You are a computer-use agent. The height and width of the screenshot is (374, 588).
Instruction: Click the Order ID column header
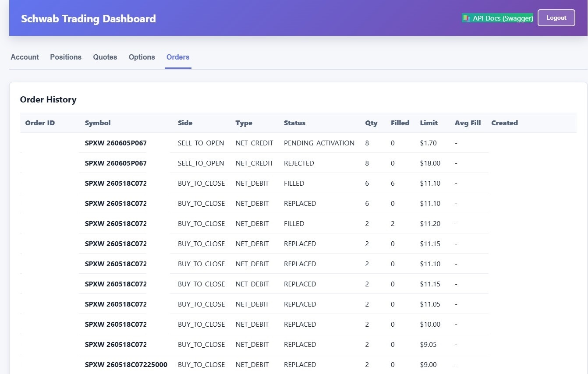40,123
